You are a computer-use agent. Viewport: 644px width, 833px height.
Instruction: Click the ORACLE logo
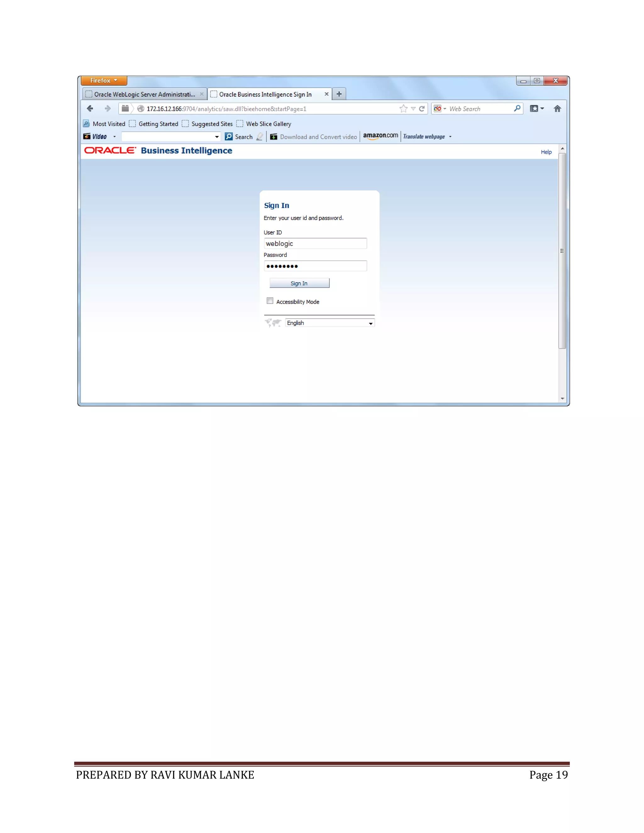(x=110, y=150)
